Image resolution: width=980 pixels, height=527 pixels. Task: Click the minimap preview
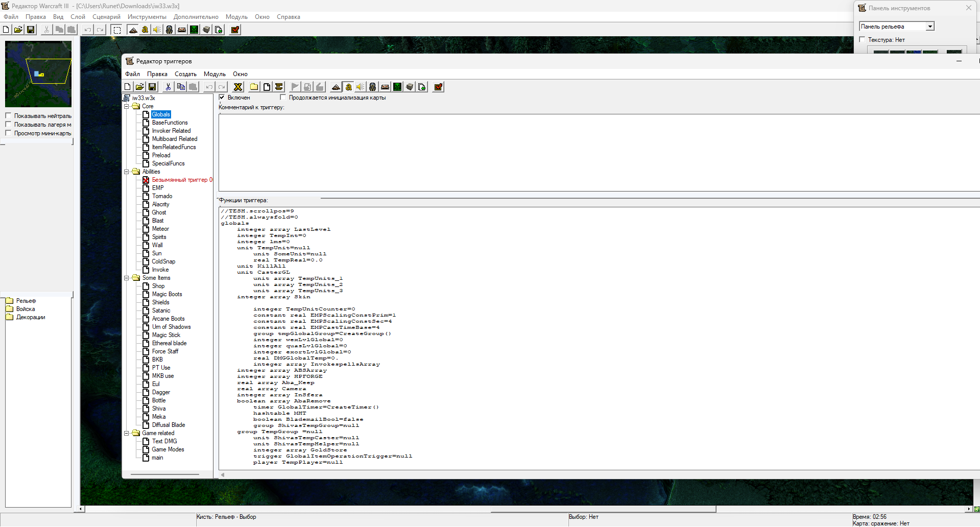tap(38, 74)
